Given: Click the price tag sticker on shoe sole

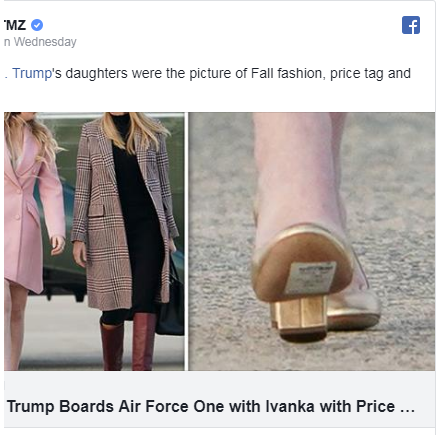Looking at the screenshot, I should click(311, 278).
